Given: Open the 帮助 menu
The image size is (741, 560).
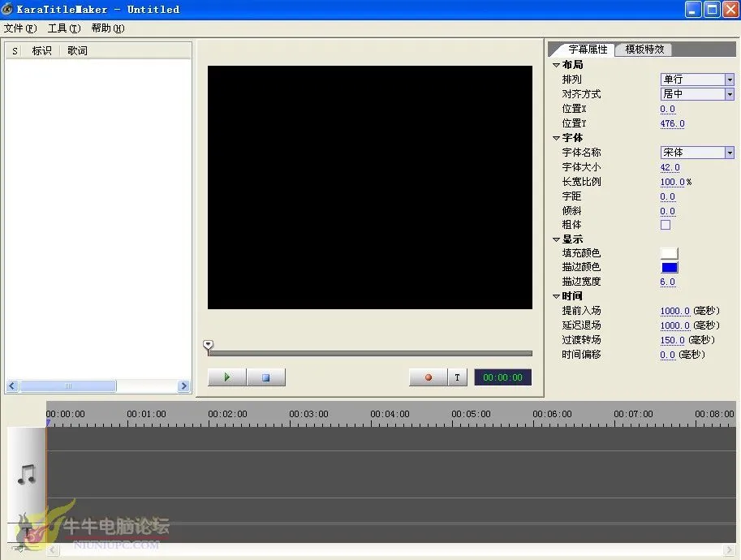Looking at the screenshot, I should (107, 28).
